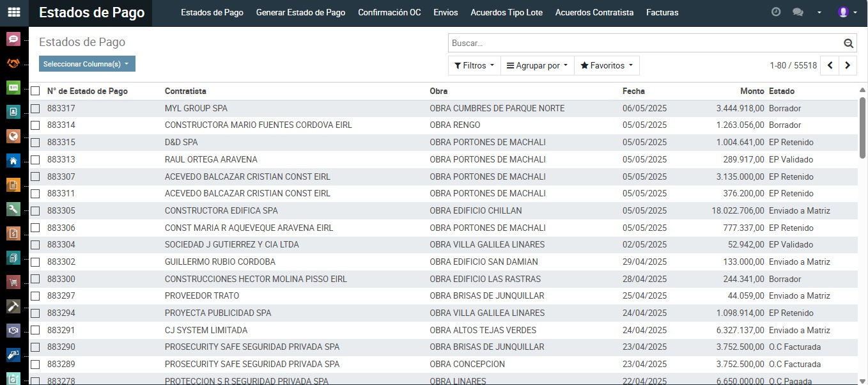The image size is (868, 385).
Task: Tick the select-all checkbox in table header
Action: pyautogui.click(x=35, y=91)
